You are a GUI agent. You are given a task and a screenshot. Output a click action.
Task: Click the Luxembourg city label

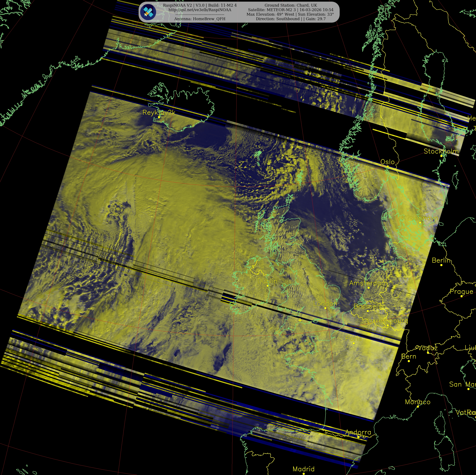tap(387, 321)
